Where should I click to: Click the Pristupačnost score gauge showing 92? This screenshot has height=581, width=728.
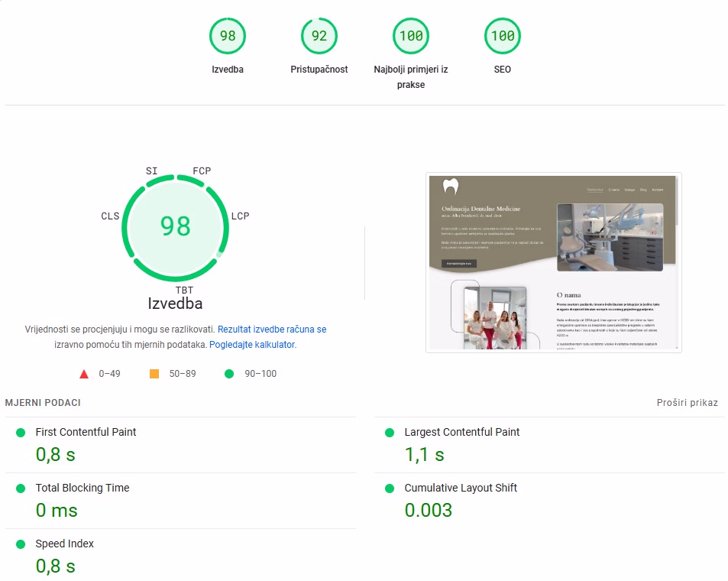[319, 36]
